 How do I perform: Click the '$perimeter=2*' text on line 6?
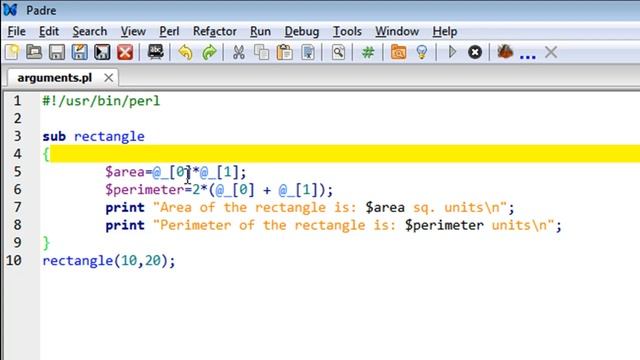click(x=156, y=190)
